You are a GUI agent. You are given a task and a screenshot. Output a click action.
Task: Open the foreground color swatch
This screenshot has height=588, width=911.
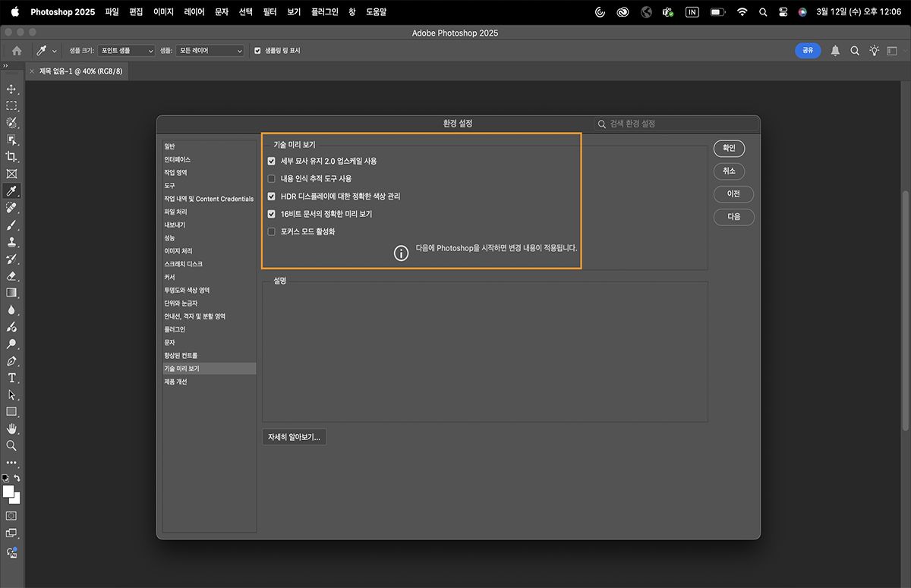coord(8,492)
